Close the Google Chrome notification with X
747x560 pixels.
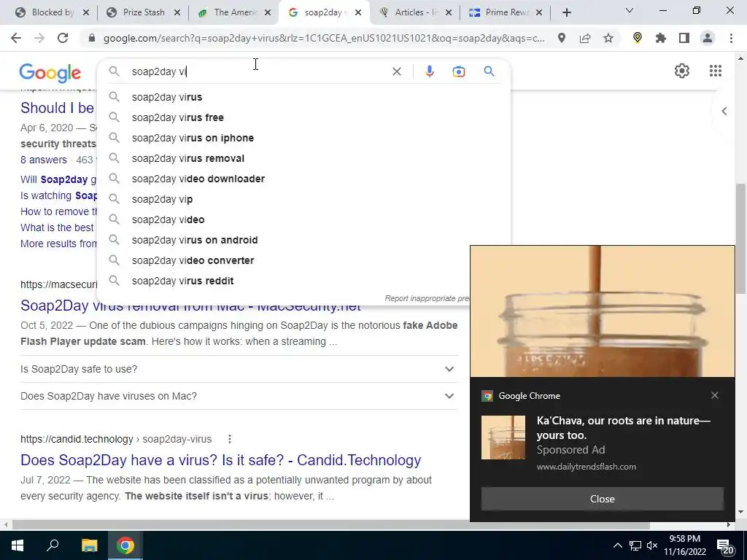click(x=715, y=395)
